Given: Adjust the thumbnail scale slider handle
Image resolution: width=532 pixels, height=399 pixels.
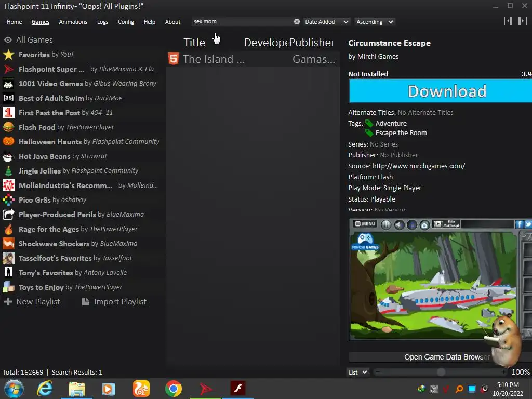Looking at the screenshot, I should (441, 372).
